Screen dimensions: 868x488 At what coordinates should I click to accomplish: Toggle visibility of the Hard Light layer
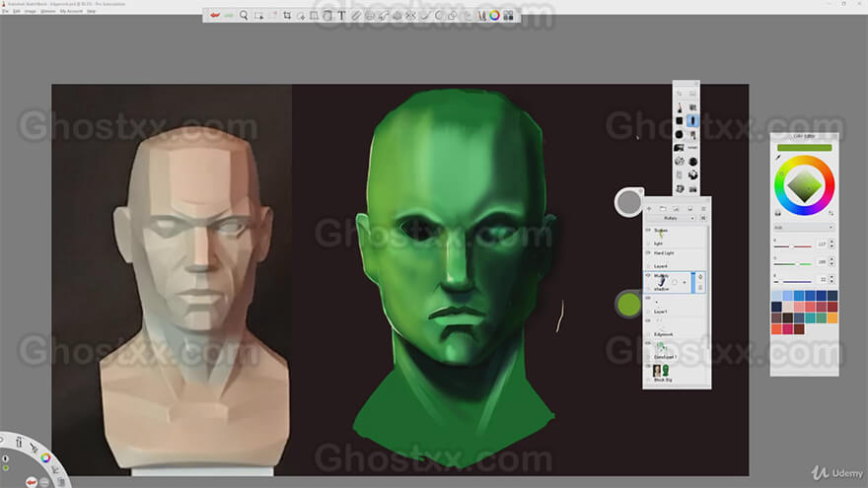[x=648, y=252]
